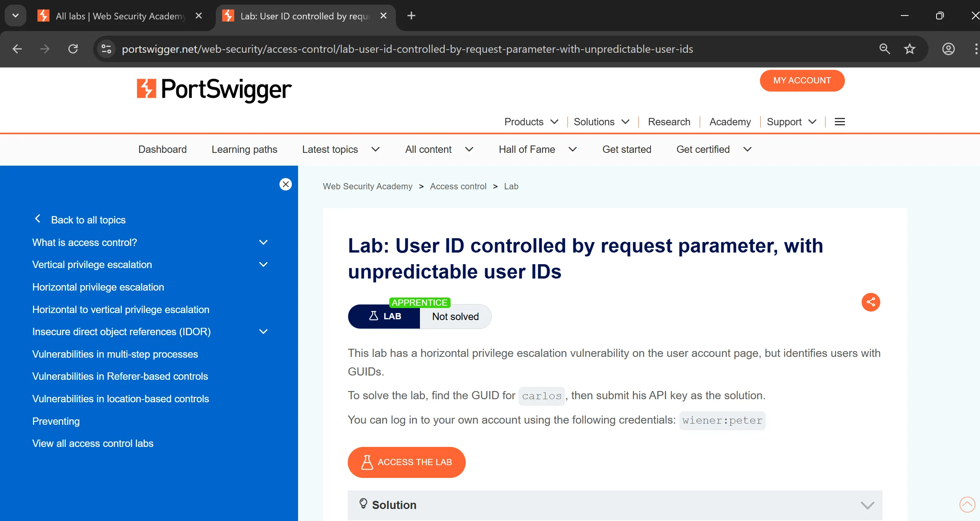Open the hamburger menu icon
Image resolution: width=980 pixels, height=521 pixels.
pyautogui.click(x=840, y=122)
